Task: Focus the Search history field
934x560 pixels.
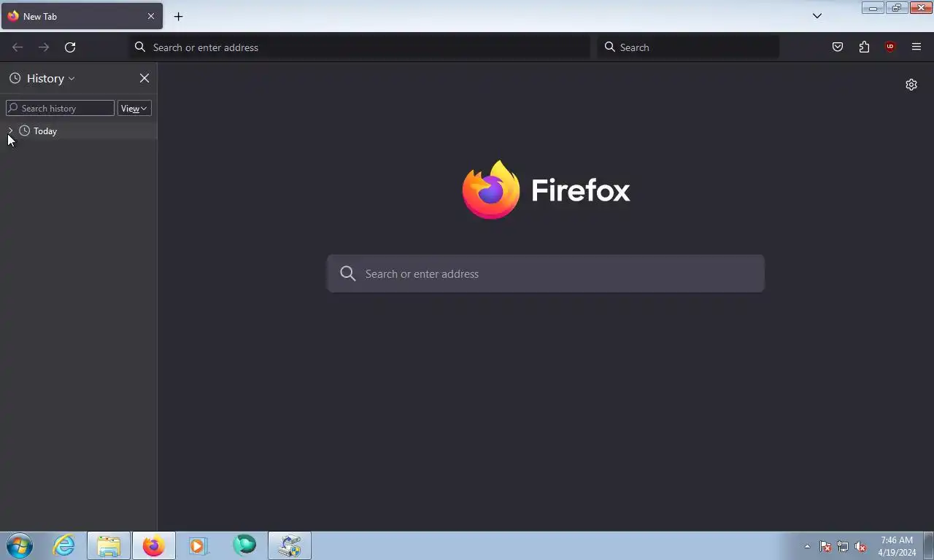Action: point(60,109)
